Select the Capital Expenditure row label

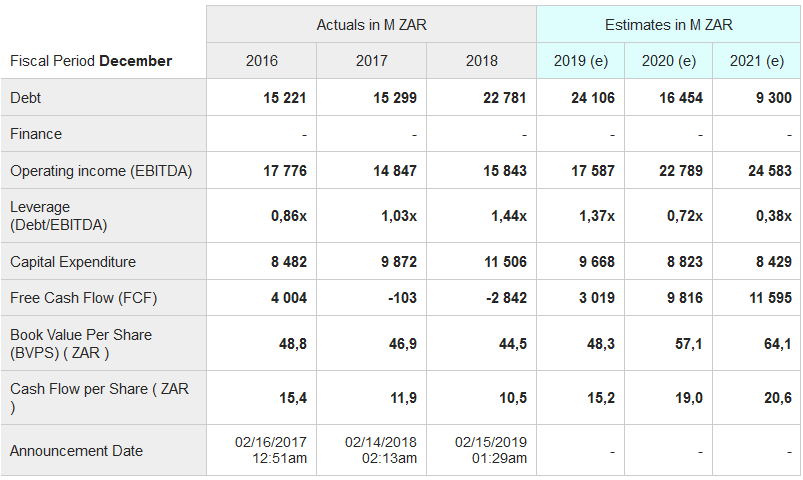[73, 262]
